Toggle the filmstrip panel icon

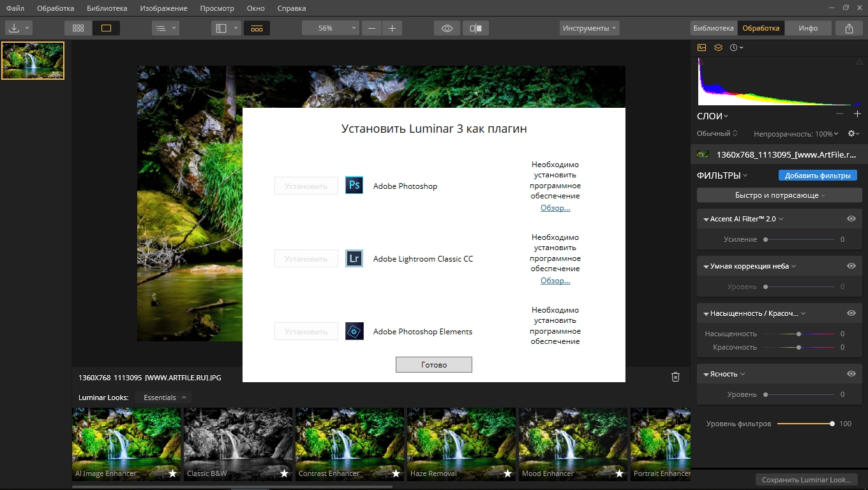coord(257,28)
